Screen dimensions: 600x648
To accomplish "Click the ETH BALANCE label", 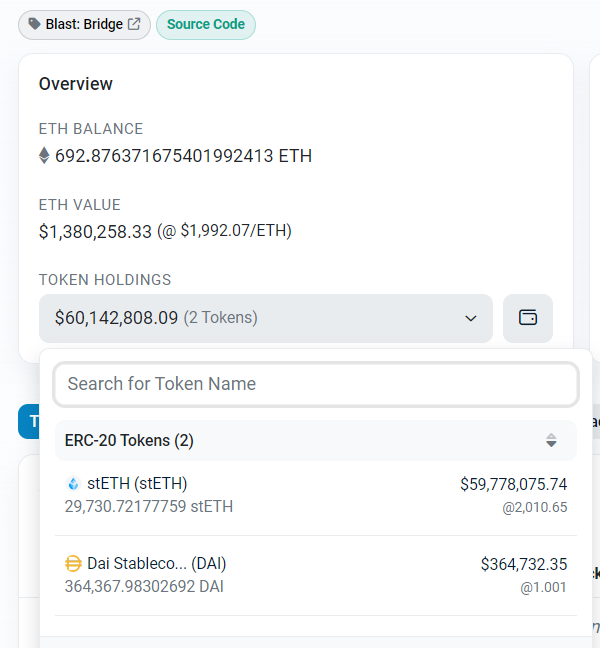I will click(91, 129).
